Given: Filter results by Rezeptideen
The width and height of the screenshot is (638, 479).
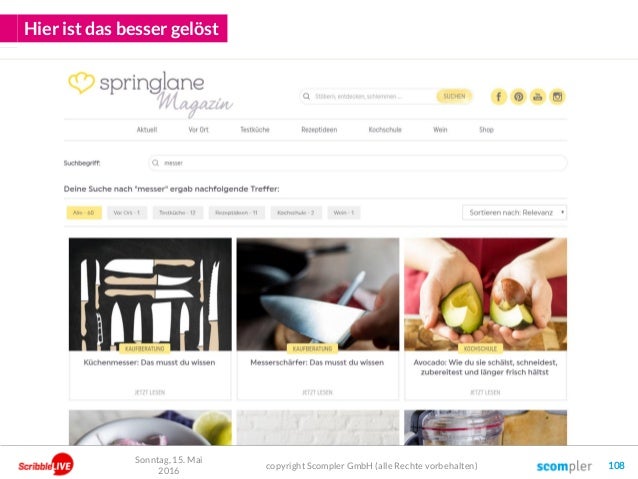Looking at the screenshot, I should click(236, 213).
